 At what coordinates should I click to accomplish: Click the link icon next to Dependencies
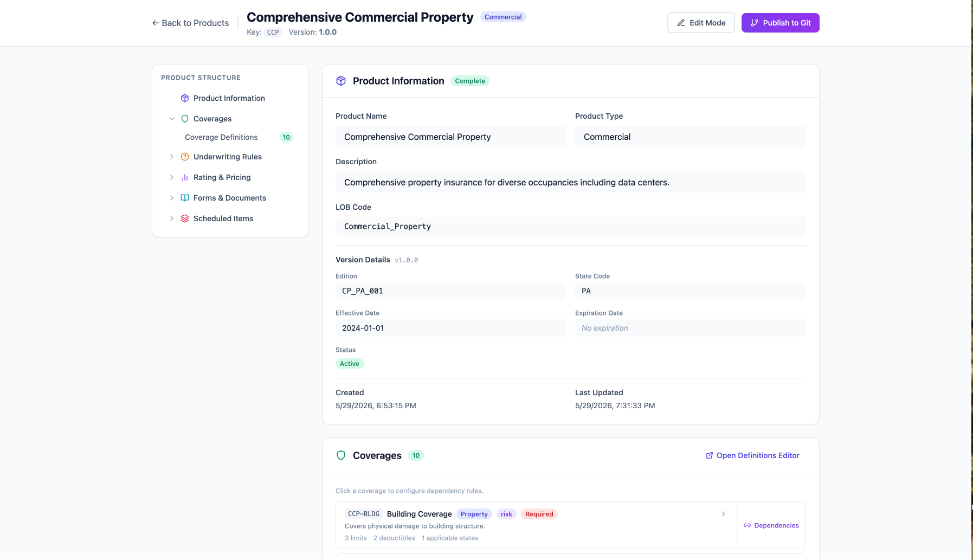[x=747, y=525]
